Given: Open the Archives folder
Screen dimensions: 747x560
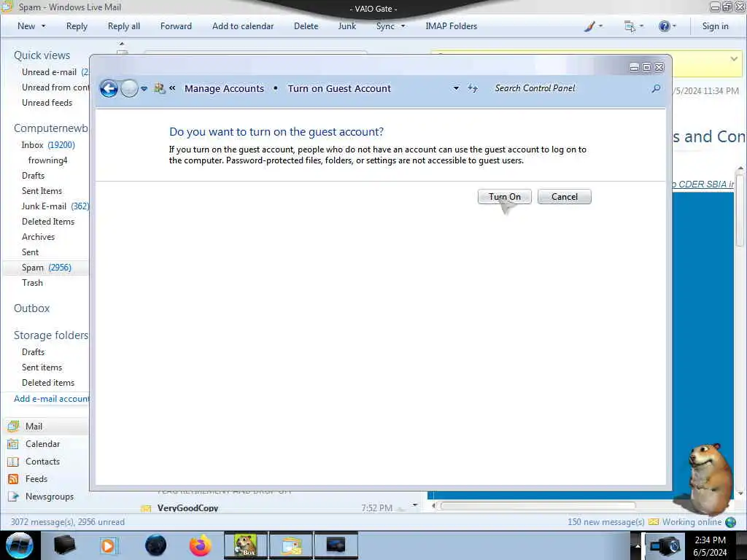Looking at the screenshot, I should 38,237.
